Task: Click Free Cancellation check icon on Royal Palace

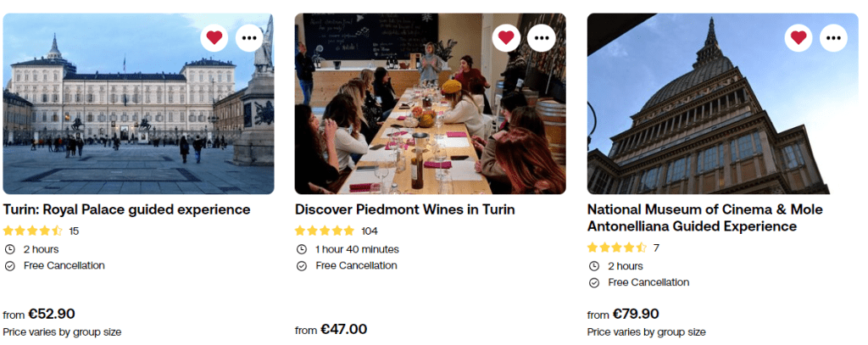Action: coord(10,266)
